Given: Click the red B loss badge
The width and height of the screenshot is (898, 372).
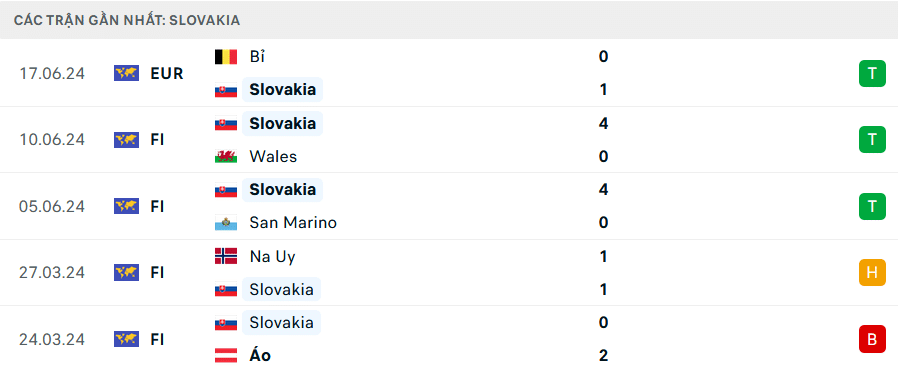Looking at the screenshot, I should [872, 339].
